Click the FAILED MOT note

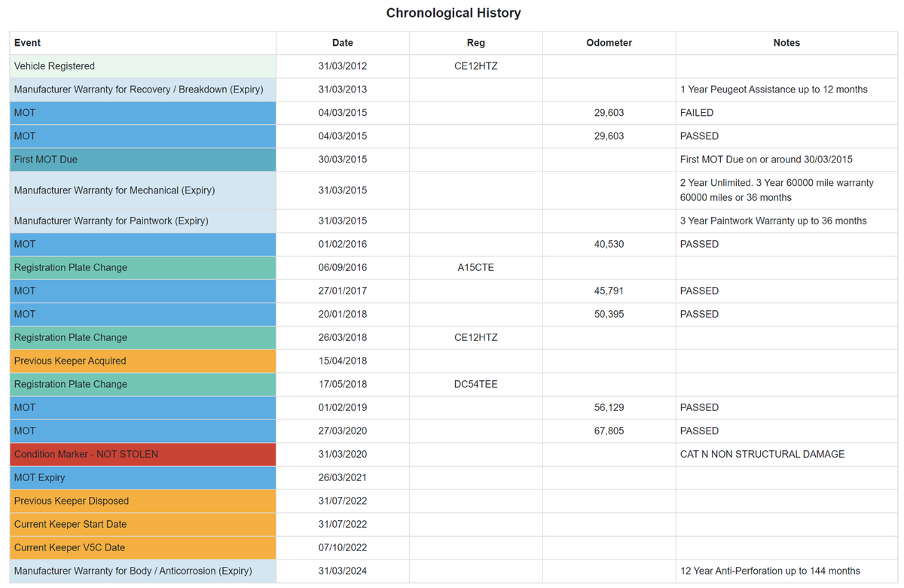pos(697,113)
